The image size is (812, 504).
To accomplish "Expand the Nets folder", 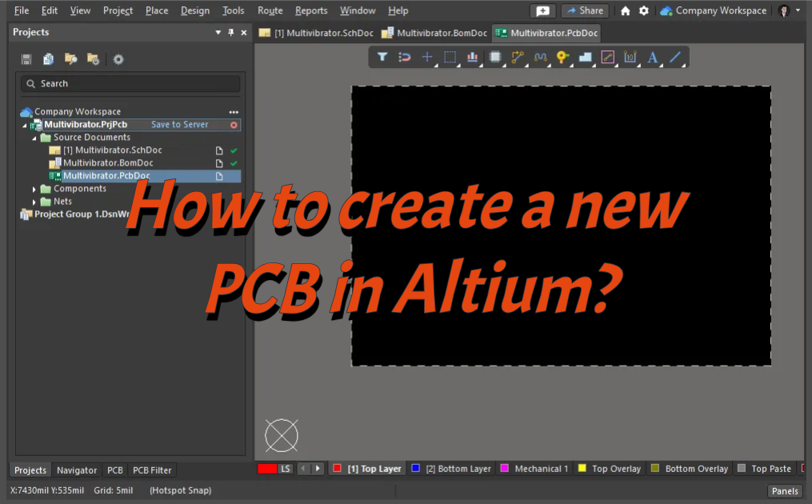I will (x=34, y=202).
